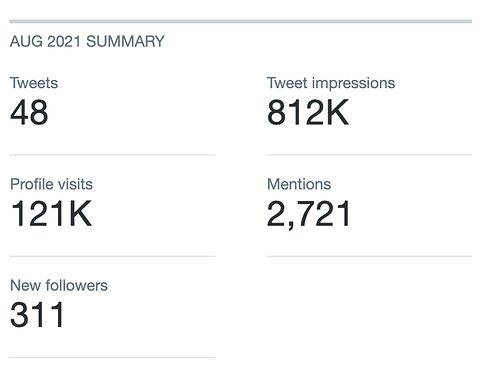Open the 2,721 mentions value
The image size is (489, 375).
click(x=308, y=214)
